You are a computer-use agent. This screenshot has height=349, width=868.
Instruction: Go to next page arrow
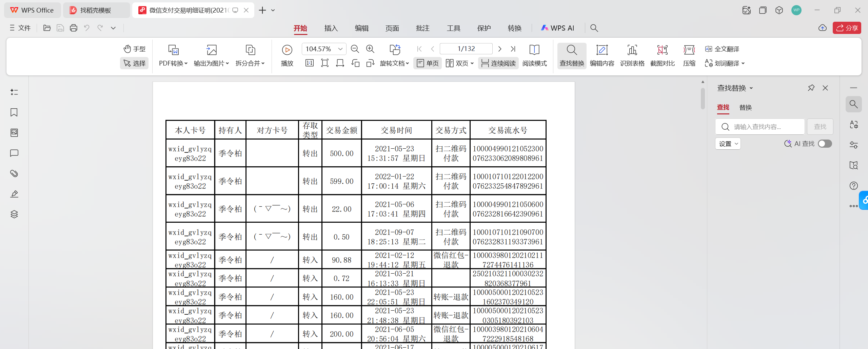click(499, 49)
